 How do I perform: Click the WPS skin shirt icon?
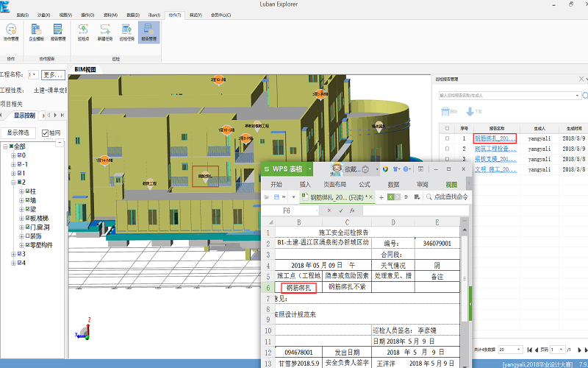tap(395, 169)
